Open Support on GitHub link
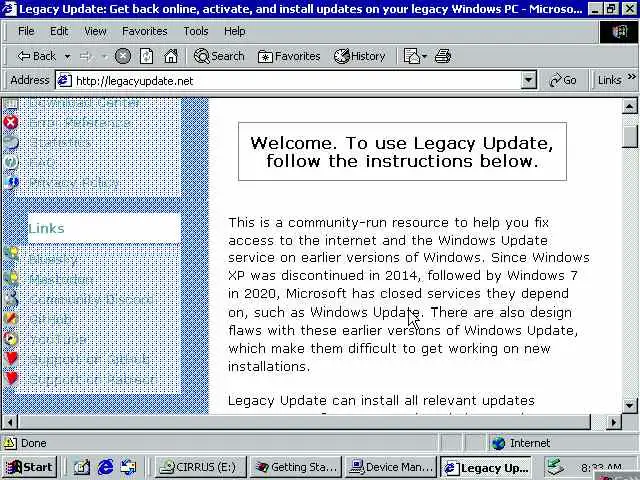Image resolution: width=640 pixels, height=480 pixels. (89, 360)
